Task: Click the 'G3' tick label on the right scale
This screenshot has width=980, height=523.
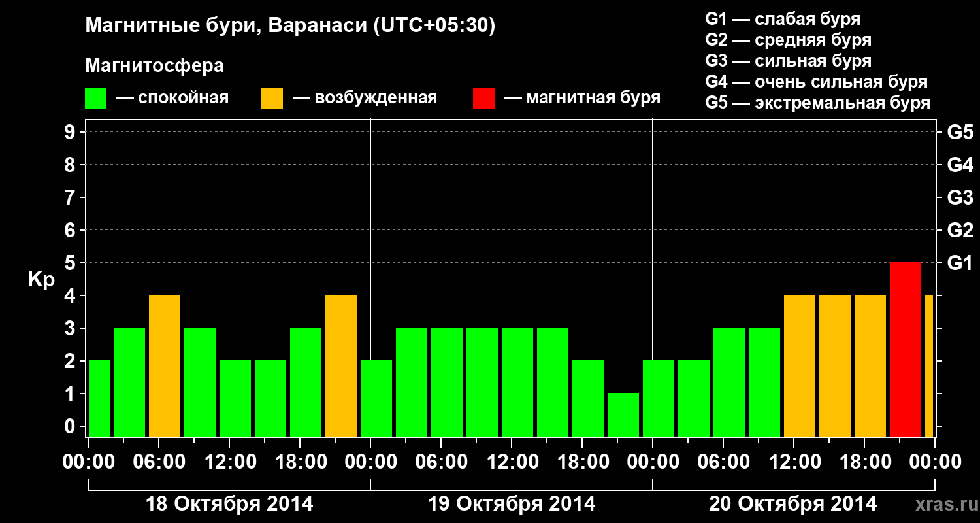Action: click(x=960, y=197)
